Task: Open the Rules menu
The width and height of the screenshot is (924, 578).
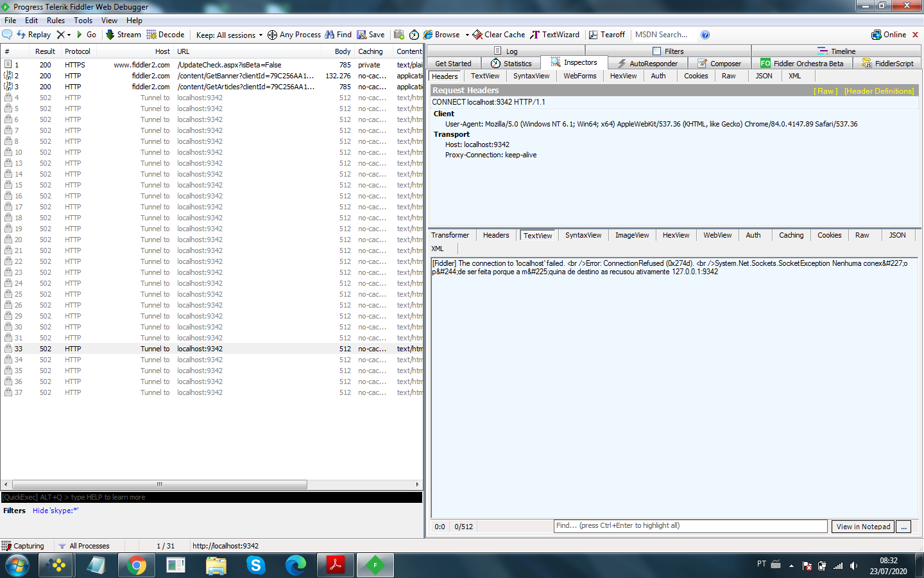Action: tap(56, 21)
